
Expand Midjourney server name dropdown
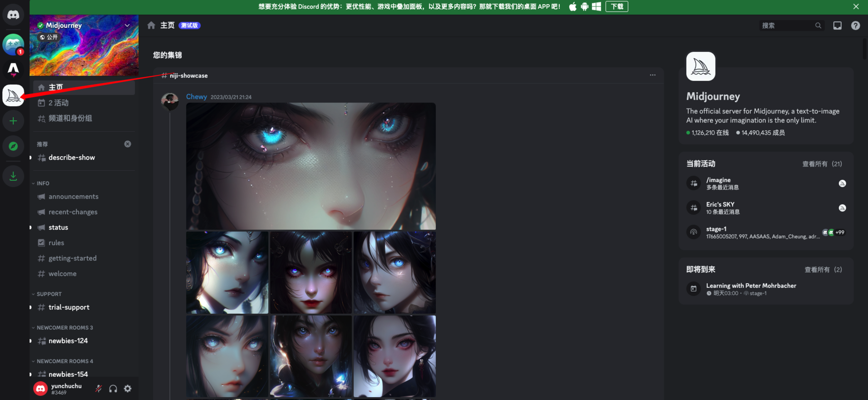[x=127, y=25]
